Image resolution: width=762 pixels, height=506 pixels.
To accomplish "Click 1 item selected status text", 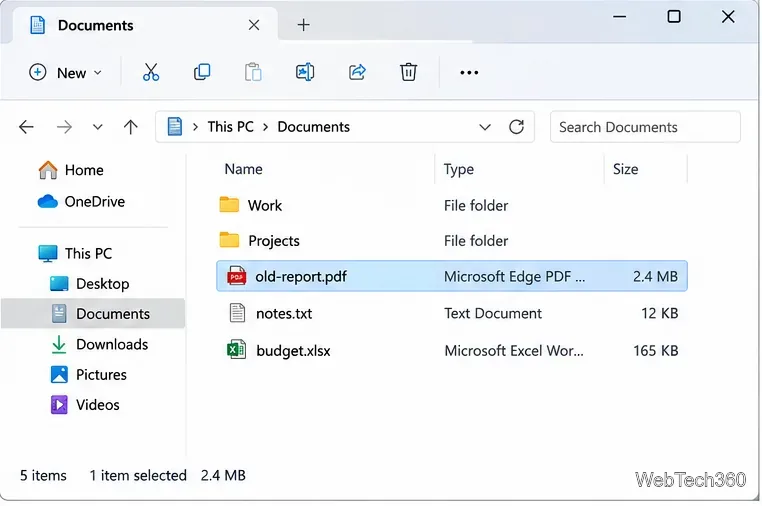I will 138,475.
